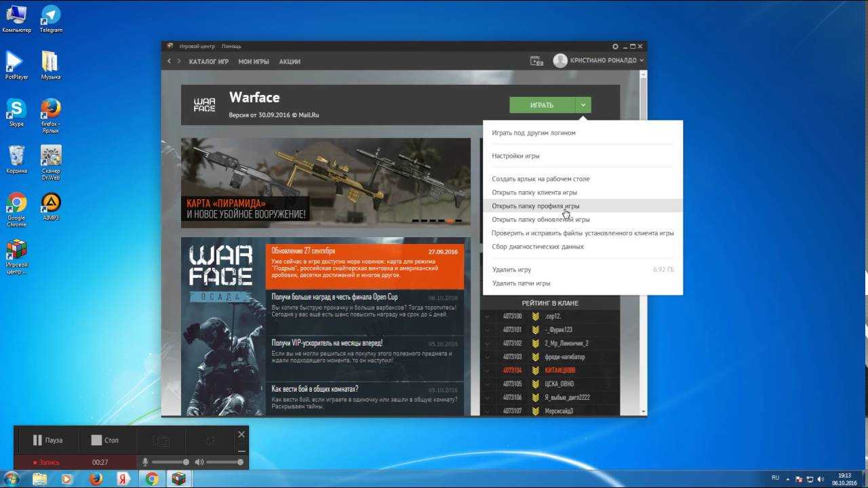Switch to Chrome on the taskbar
Viewport: 868px width, 488px height.
[151, 479]
